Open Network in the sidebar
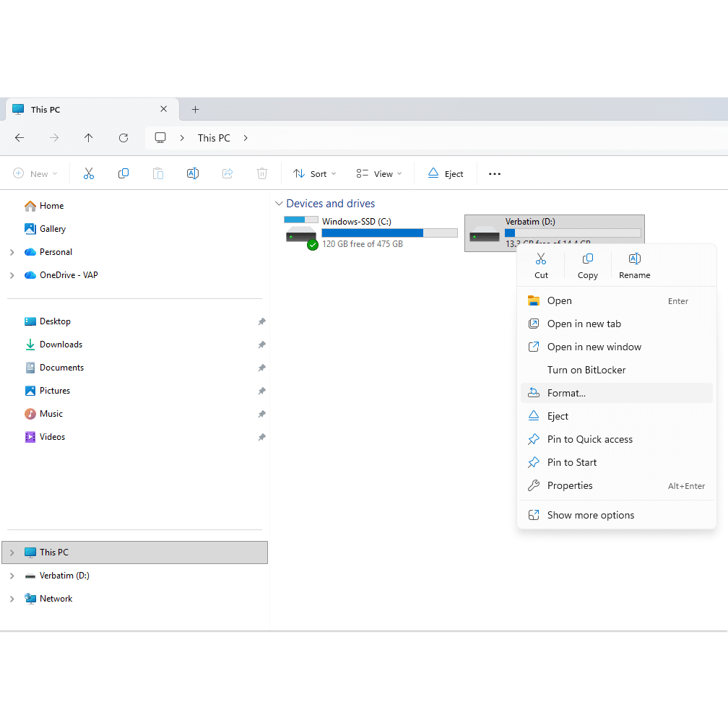Screen dimensions: 728x728 (x=48, y=599)
